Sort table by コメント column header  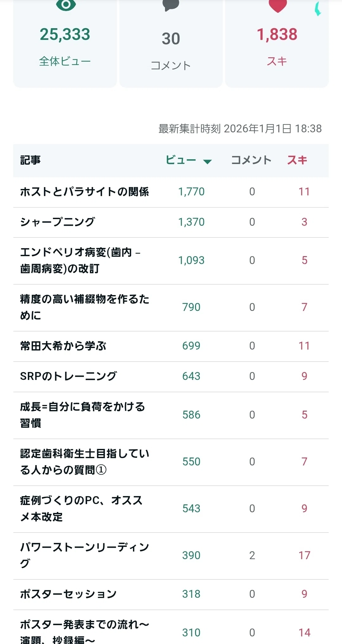click(251, 160)
